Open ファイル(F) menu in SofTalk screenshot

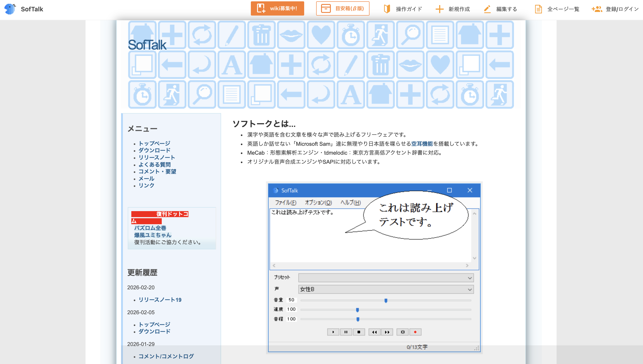[x=285, y=202]
